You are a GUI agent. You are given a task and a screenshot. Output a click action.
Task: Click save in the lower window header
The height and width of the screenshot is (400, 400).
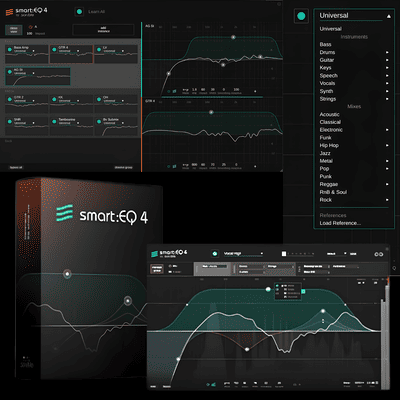point(353,254)
